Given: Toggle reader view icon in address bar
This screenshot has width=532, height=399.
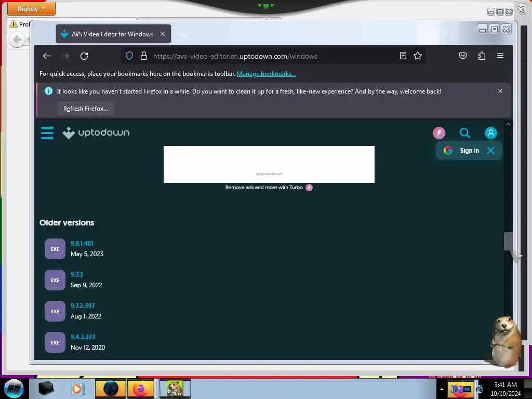Looking at the screenshot, I should pos(403,56).
